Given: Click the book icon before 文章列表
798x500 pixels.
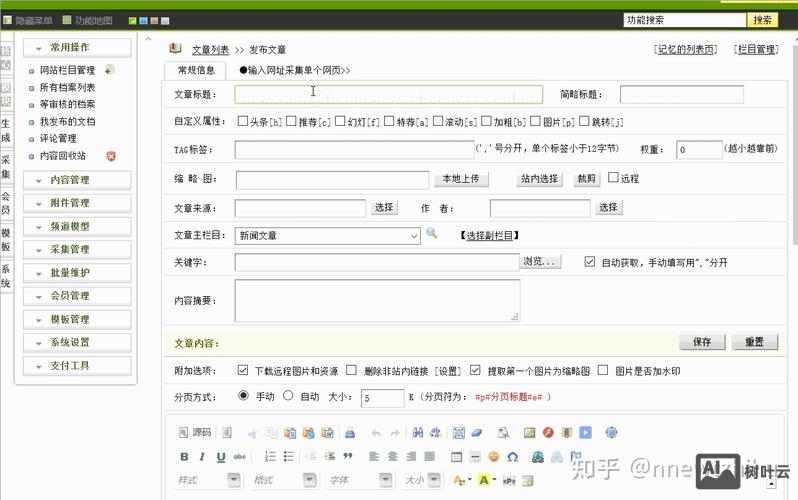Looking at the screenshot, I should tap(175, 48).
